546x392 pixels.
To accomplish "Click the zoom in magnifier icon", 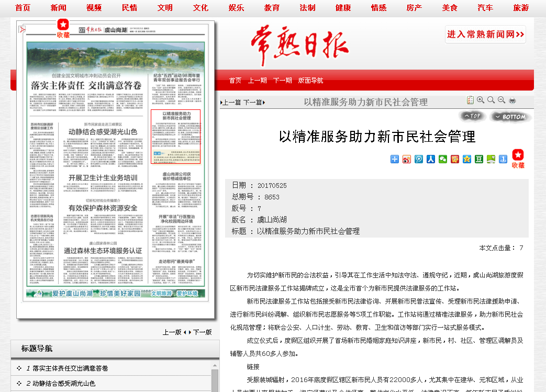I will click(481, 100).
